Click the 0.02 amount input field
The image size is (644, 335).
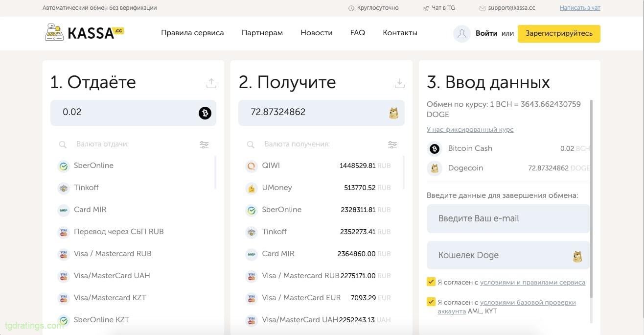[133, 113]
